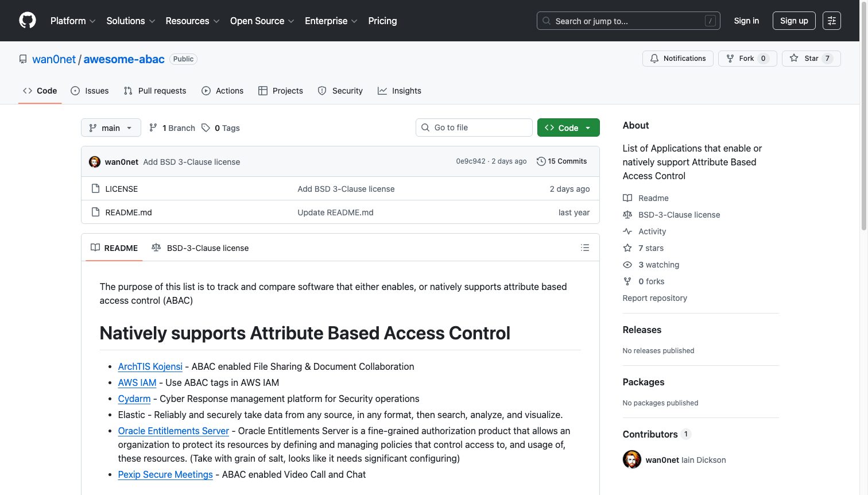Open the README outline icon
This screenshot has height=495, width=868.
pyautogui.click(x=584, y=247)
